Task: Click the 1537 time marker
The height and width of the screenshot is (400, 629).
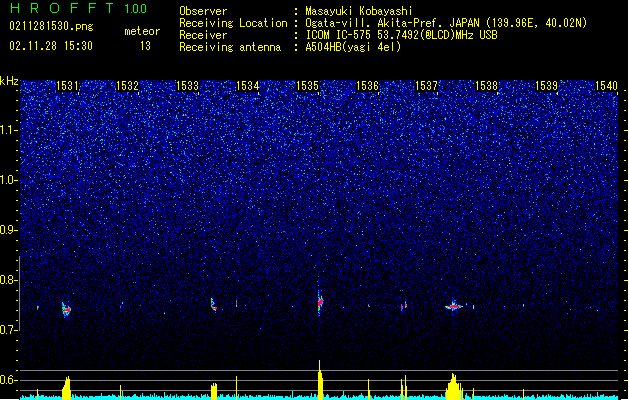Action: point(426,86)
